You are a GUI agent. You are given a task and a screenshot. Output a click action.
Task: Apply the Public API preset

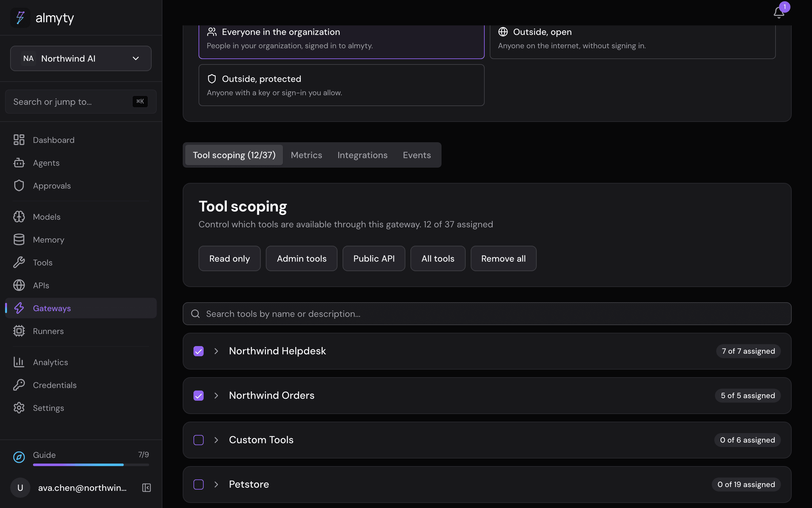[x=374, y=258]
